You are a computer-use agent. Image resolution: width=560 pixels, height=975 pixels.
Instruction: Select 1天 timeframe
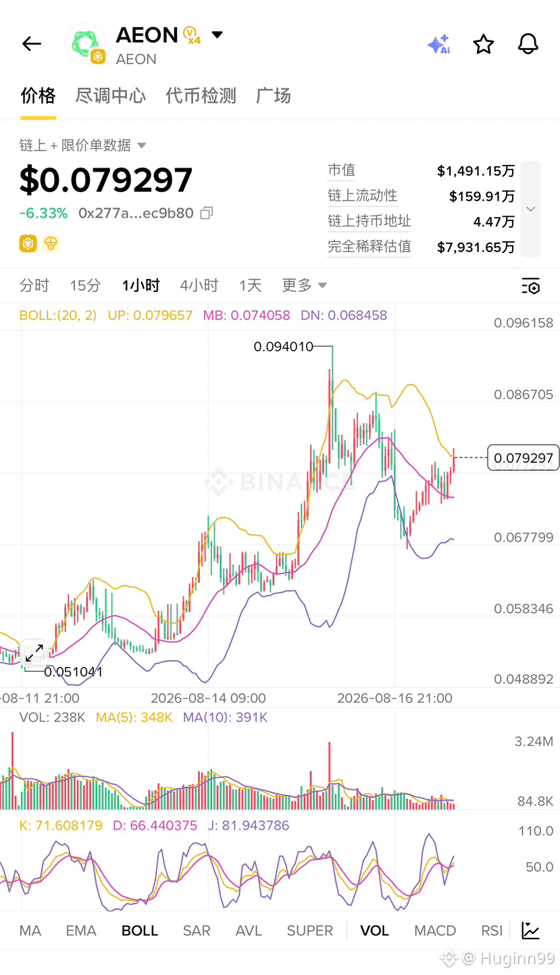click(x=250, y=286)
